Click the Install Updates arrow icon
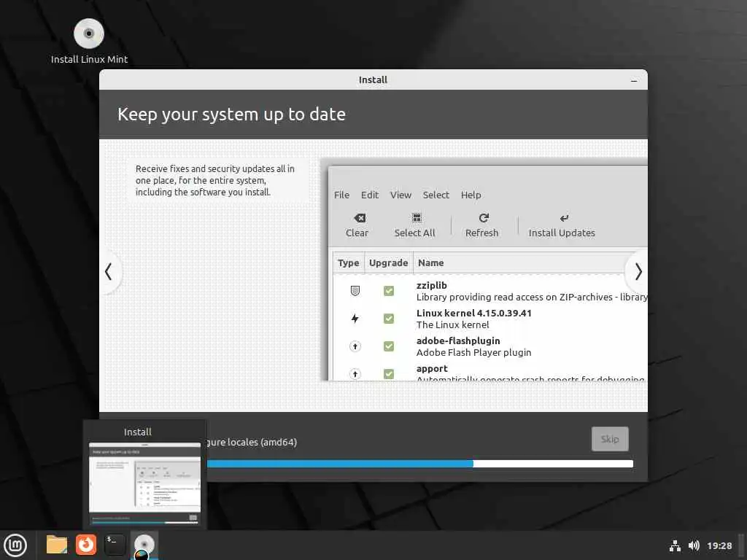Screen dimensions: 747x560 pyautogui.click(x=564, y=218)
